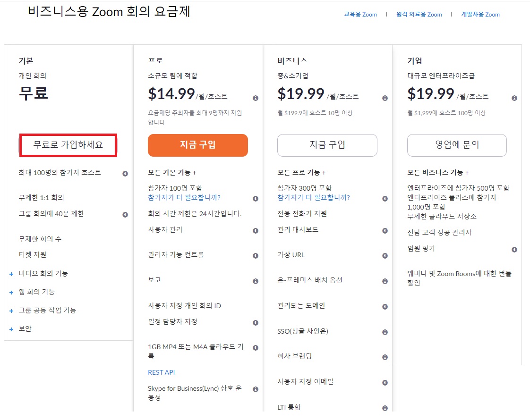Expand 웹 회의 기능 section
The width and height of the screenshot is (530, 420).
pyautogui.click(x=11, y=293)
